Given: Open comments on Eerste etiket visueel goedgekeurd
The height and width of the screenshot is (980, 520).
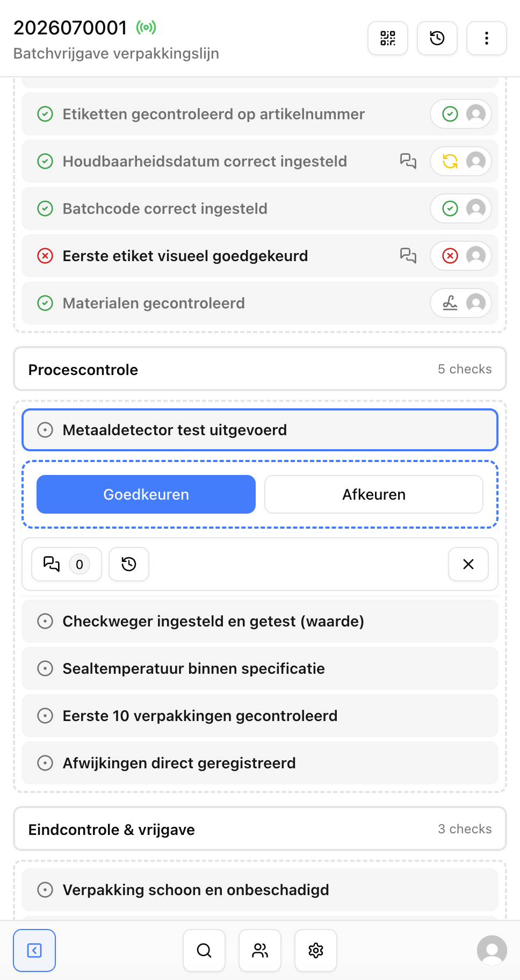Looking at the screenshot, I should [x=408, y=256].
